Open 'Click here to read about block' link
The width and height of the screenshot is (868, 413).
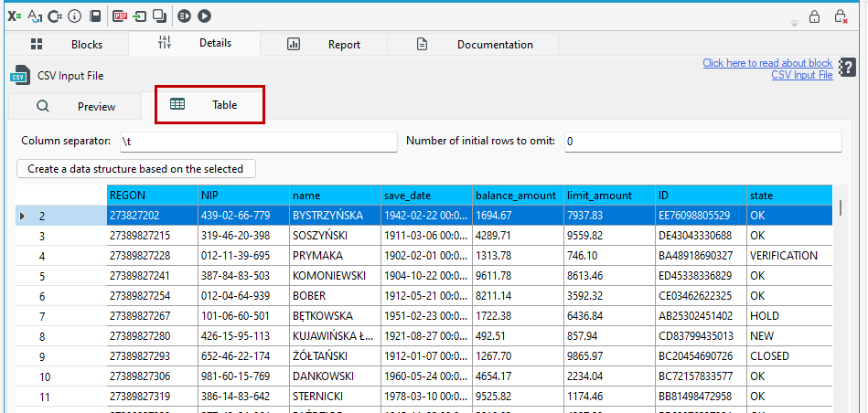767,63
